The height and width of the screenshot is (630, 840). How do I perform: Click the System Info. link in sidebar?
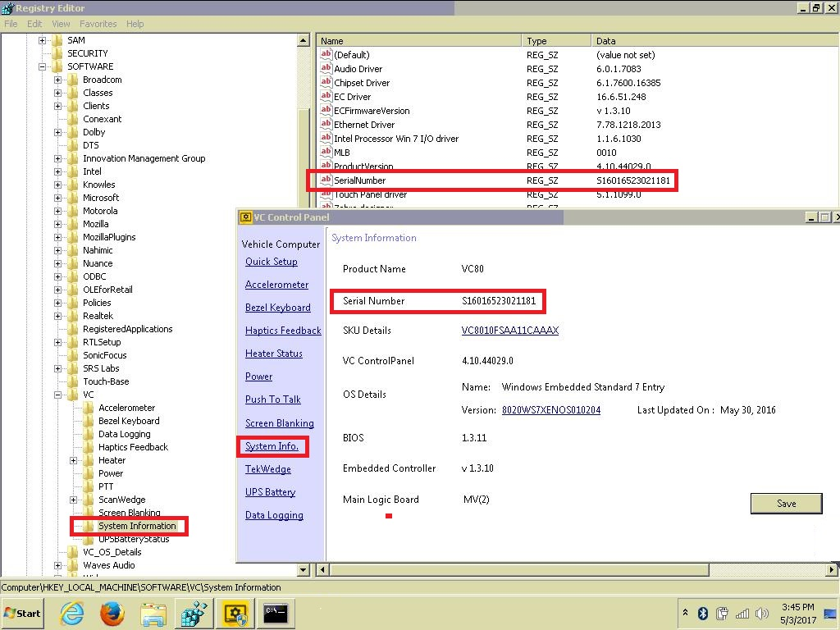(272, 445)
